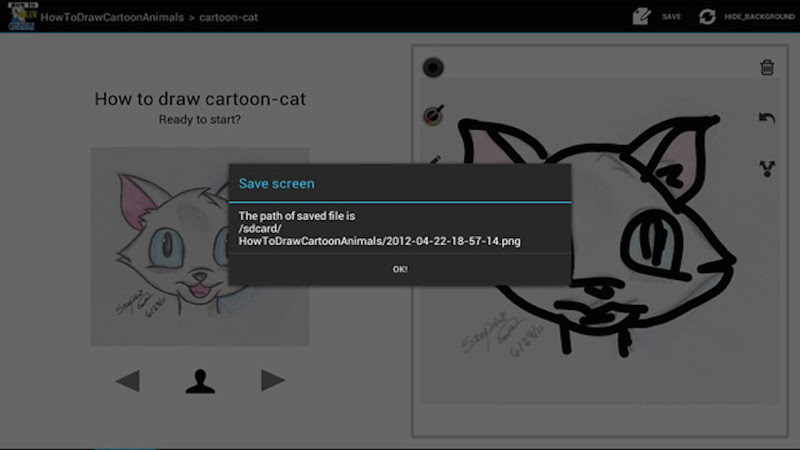
Task: Tap the SAVE button in top bar
Action: 671,17
